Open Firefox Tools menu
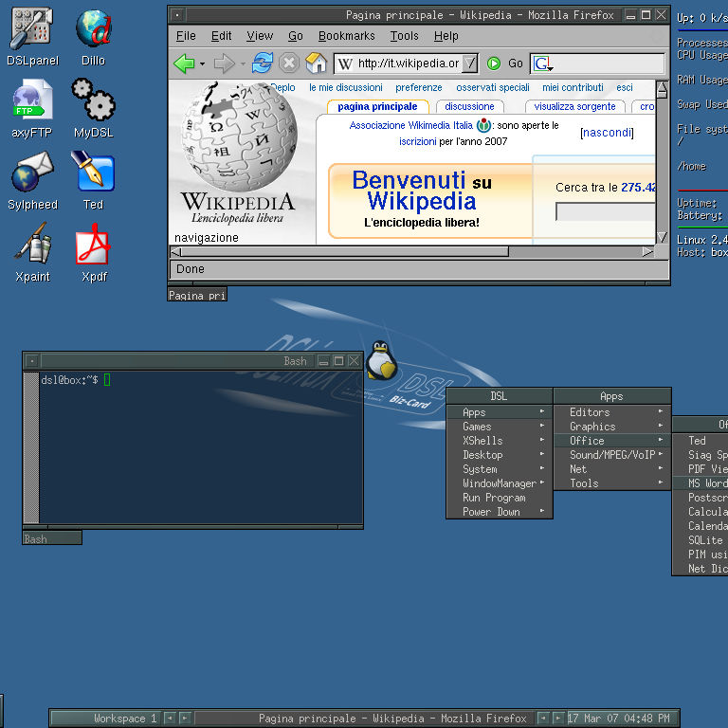The width and height of the screenshot is (728, 728). pyautogui.click(x=405, y=36)
